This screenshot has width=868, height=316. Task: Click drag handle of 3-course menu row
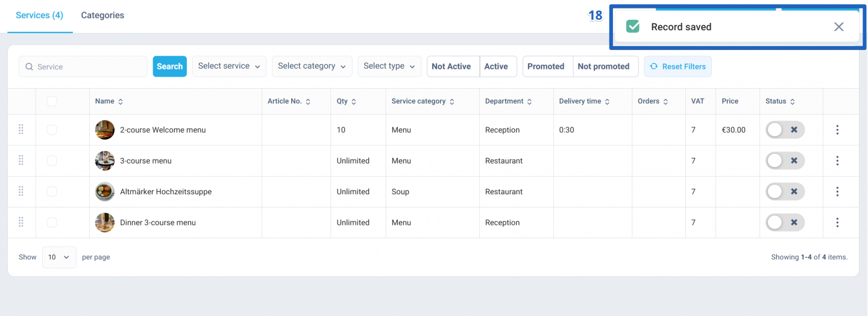point(21,160)
